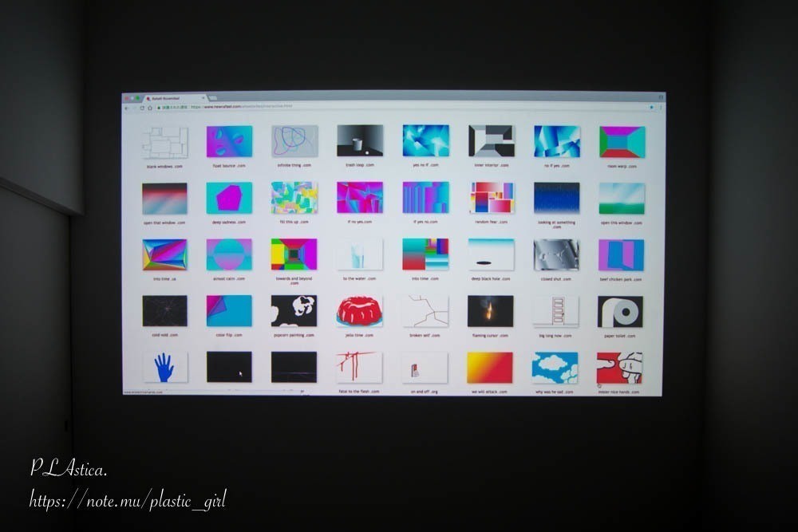This screenshot has height=532, width=798.
Task: Open the browser's three-dot menu
Action: tap(660, 107)
